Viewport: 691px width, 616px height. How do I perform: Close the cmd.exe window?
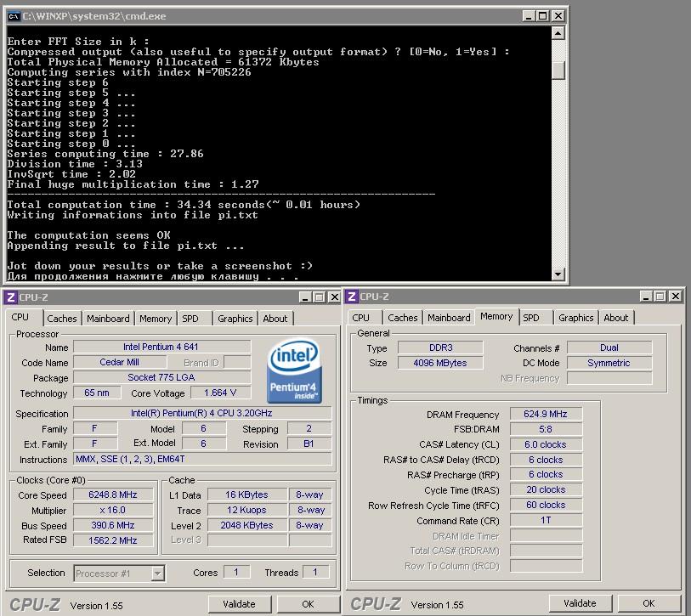click(x=558, y=16)
